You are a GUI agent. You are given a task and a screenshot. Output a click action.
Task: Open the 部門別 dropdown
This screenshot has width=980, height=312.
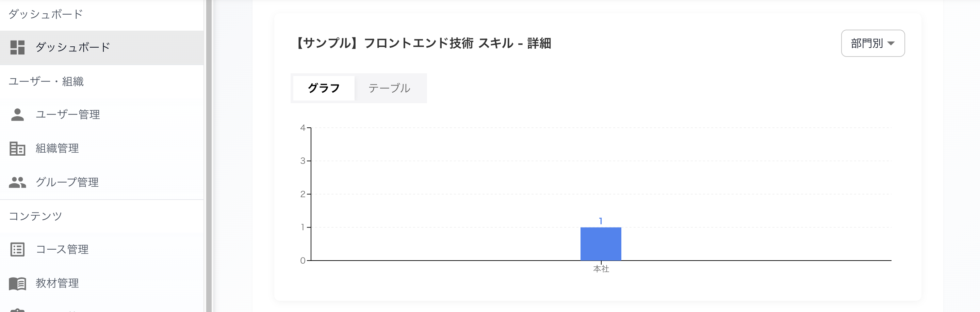[x=873, y=44]
